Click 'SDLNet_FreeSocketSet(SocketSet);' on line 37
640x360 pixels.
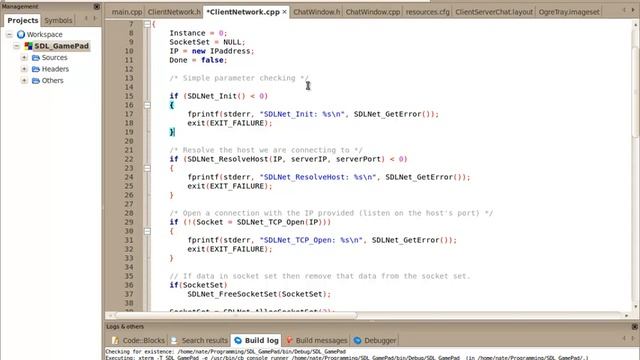click(x=259, y=294)
